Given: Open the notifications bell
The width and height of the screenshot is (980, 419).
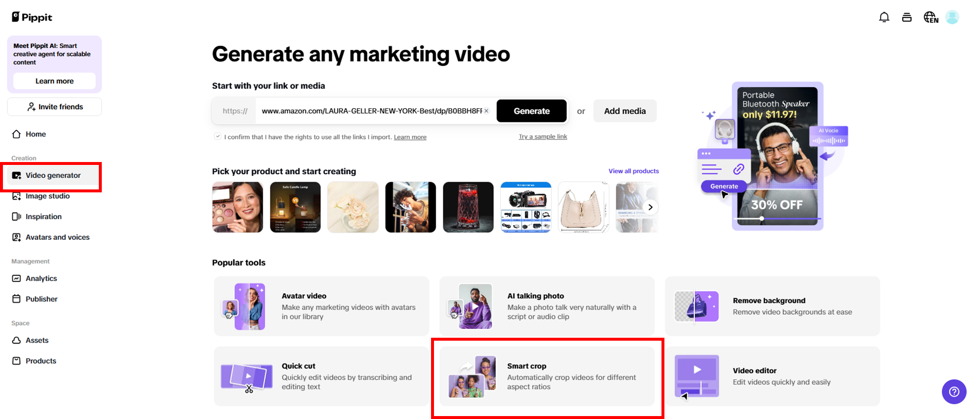Looking at the screenshot, I should pos(884,18).
